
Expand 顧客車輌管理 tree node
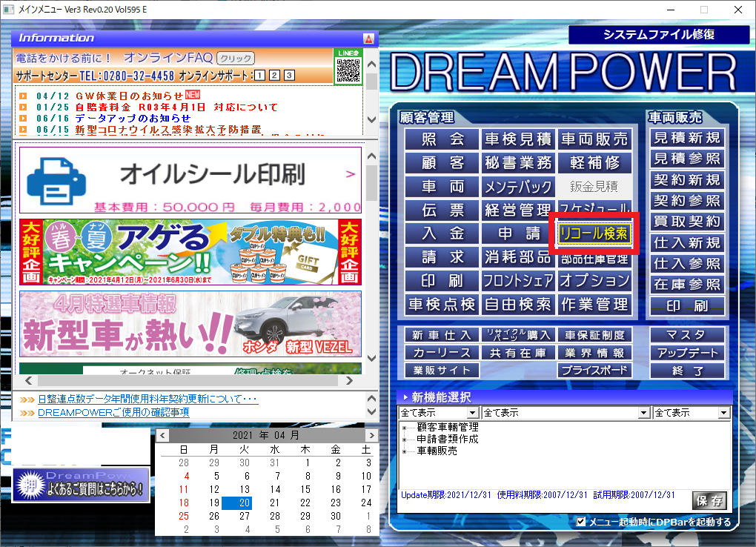[405, 428]
